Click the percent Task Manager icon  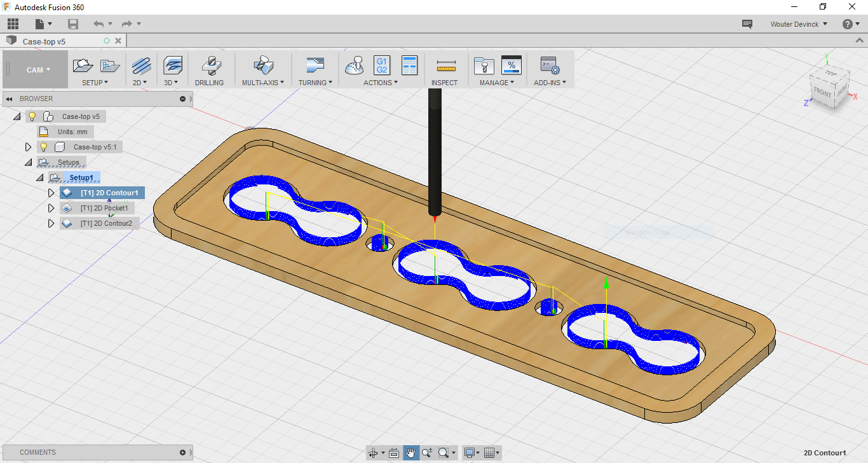[512, 65]
